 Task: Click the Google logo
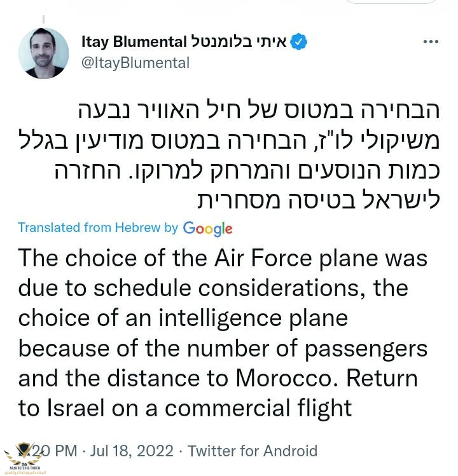point(207,228)
